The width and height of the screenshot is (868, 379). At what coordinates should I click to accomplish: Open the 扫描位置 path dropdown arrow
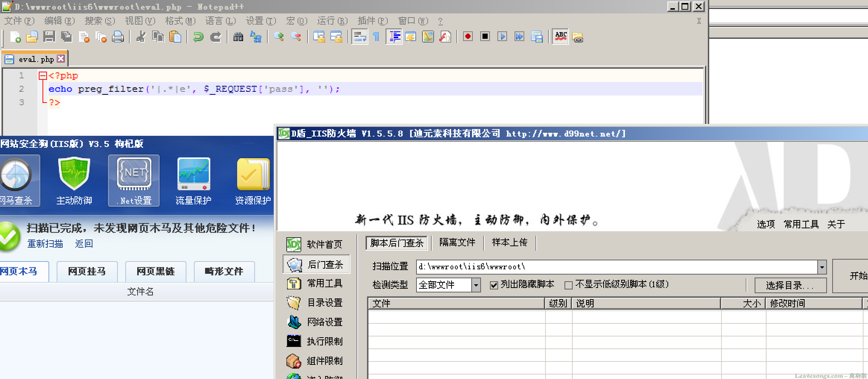click(x=822, y=267)
